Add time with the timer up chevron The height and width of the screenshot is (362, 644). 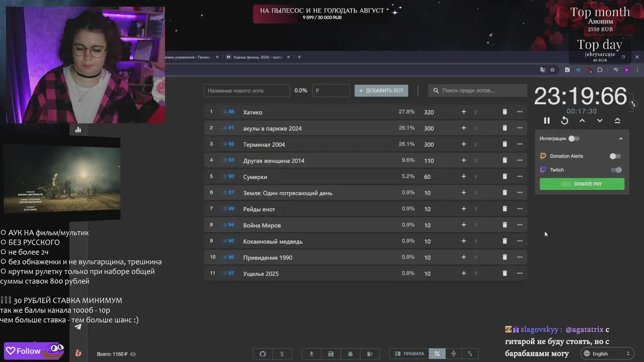(582, 121)
